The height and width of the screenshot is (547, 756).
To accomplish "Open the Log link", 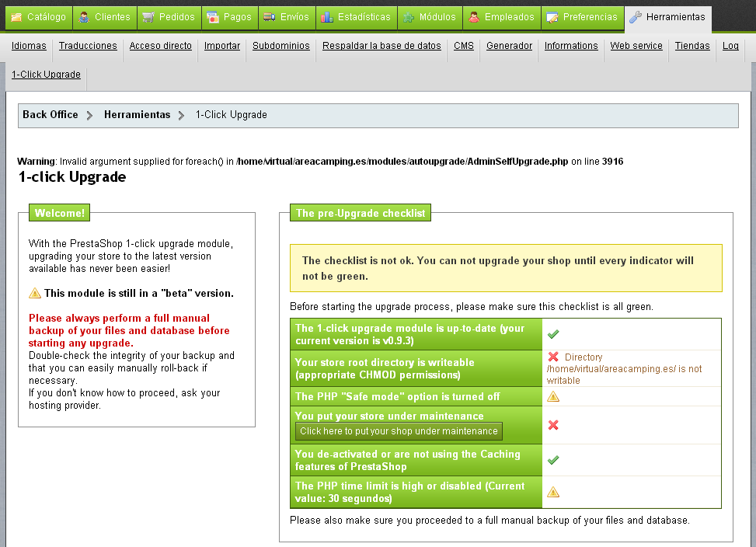I will click(x=730, y=46).
